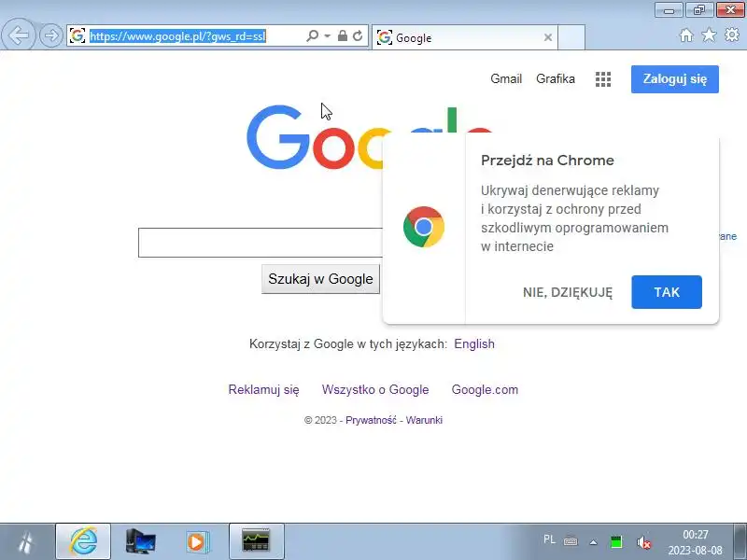Image resolution: width=747 pixels, height=560 pixels.
Task: Open the Reklamuj się link
Action: (x=263, y=389)
